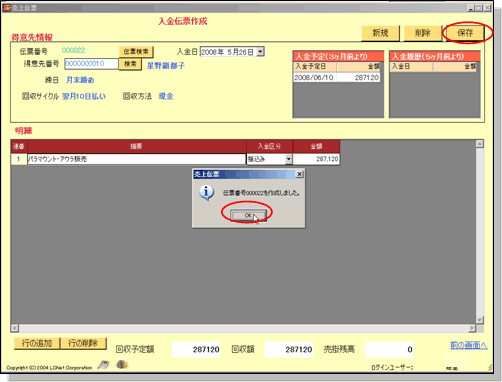This screenshot has width=502, height=382.
Task: Click the 現金 collection method text
Action: tap(166, 96)
